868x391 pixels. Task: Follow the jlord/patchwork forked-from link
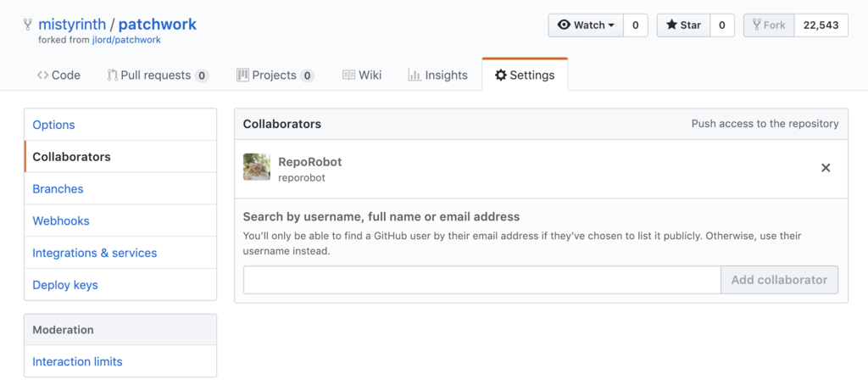pyautogui.click(x=126, y=40)
